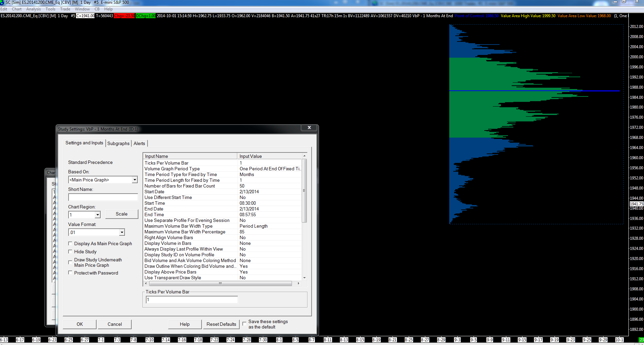Open the Window menu
Image resolution: width=644 pixels, height=345 pixels.
tap(82, 9)
